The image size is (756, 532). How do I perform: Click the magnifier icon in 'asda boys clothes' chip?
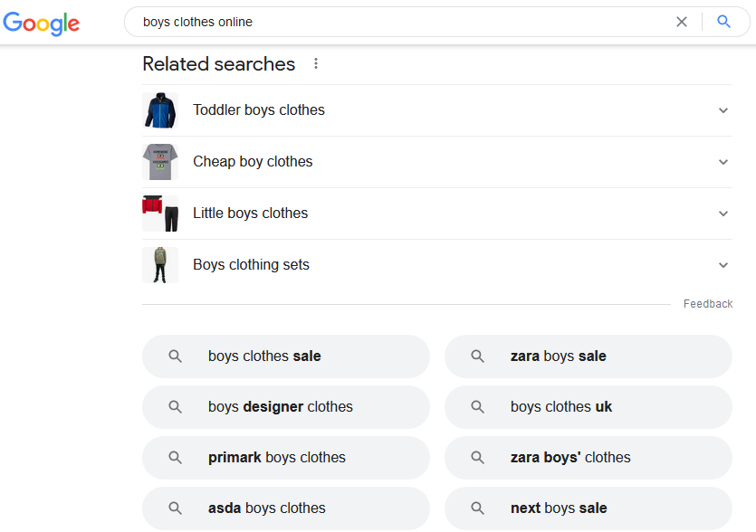point(175,508)
